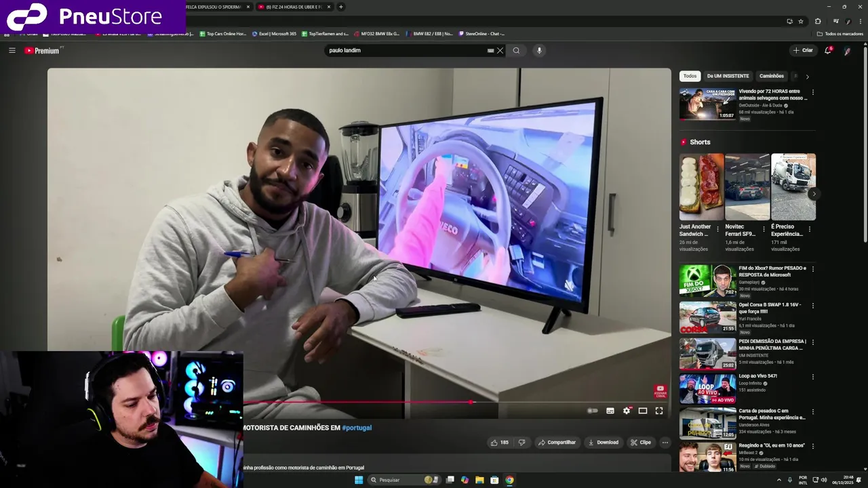Open options for Loop ao Vivo 547

(813, 377)
